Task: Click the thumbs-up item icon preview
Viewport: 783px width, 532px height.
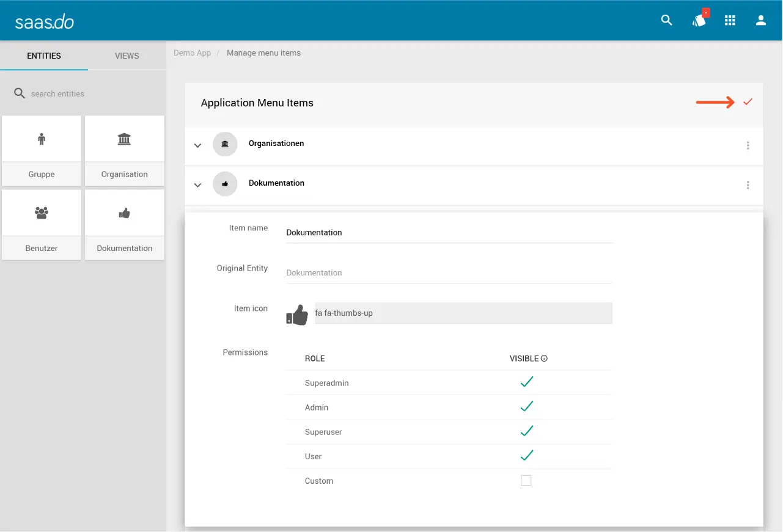Action: [297, 315]
